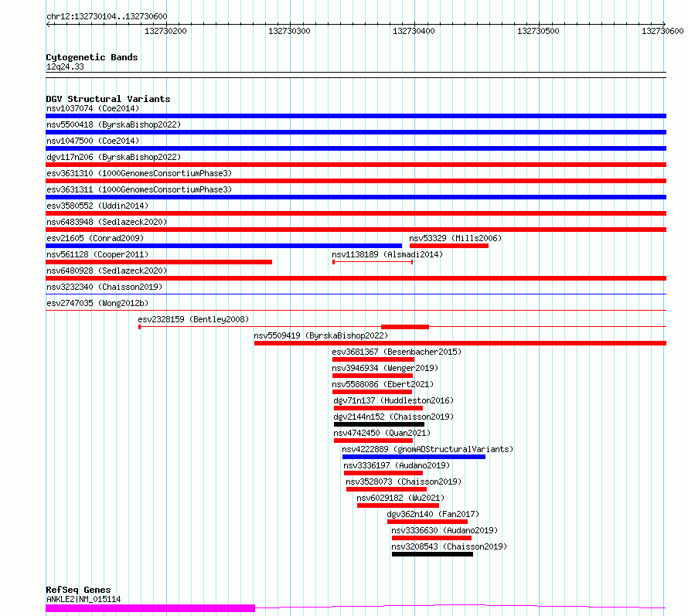Screen dimensions: 688x616
Task: Open nsv1138189 (Alsmadi2014) variant label
Action: pyautogui.click(x=387, y=254)
